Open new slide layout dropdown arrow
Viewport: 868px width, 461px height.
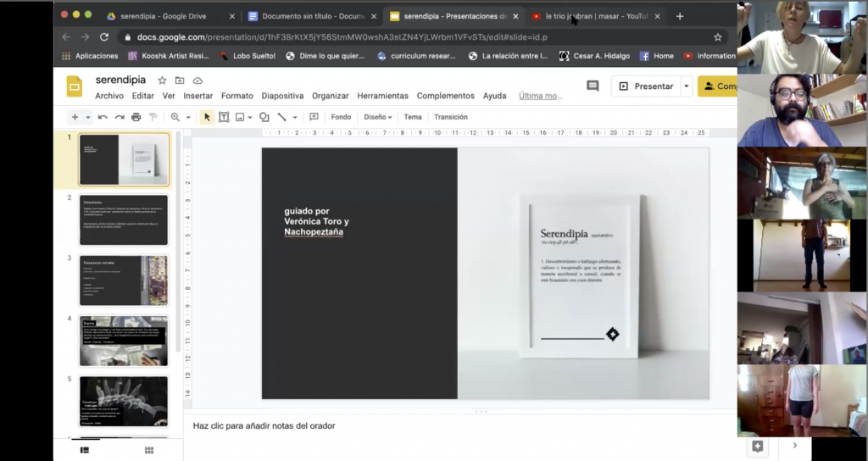(x=87, y=117)
